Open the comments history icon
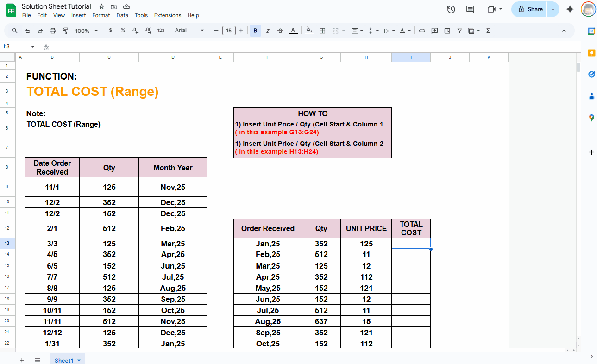 point(470,9)
